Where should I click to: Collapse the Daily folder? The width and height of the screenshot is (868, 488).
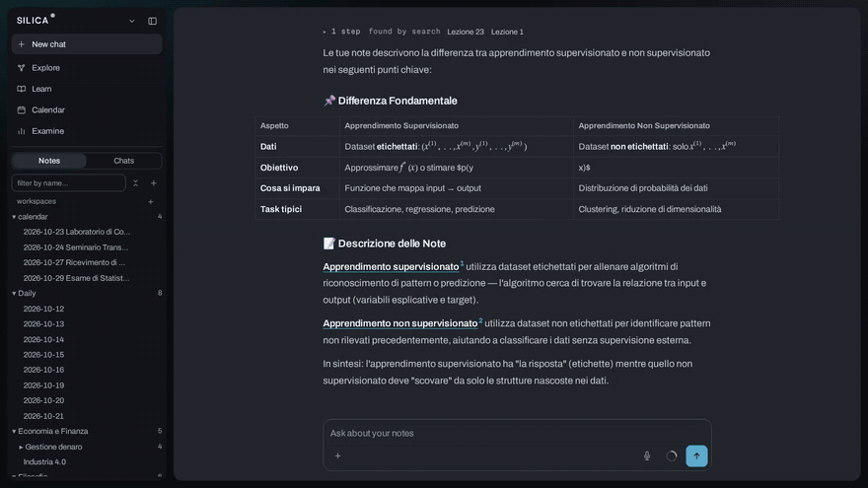pos(14,293)
